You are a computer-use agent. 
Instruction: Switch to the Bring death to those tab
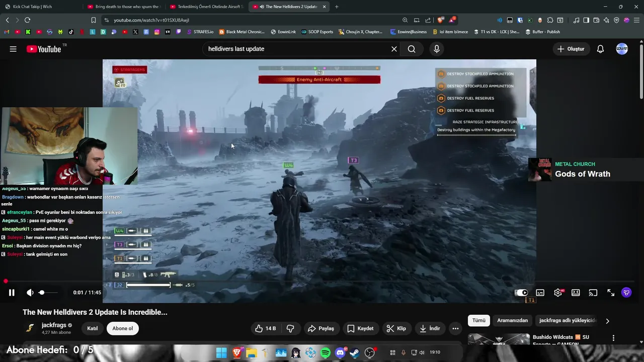pos(123,7)
